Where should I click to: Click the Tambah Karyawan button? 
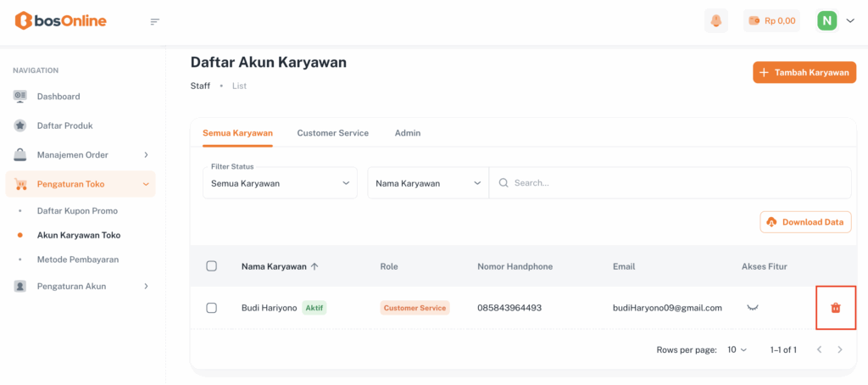pyautogui.click(x=803, y=73)
